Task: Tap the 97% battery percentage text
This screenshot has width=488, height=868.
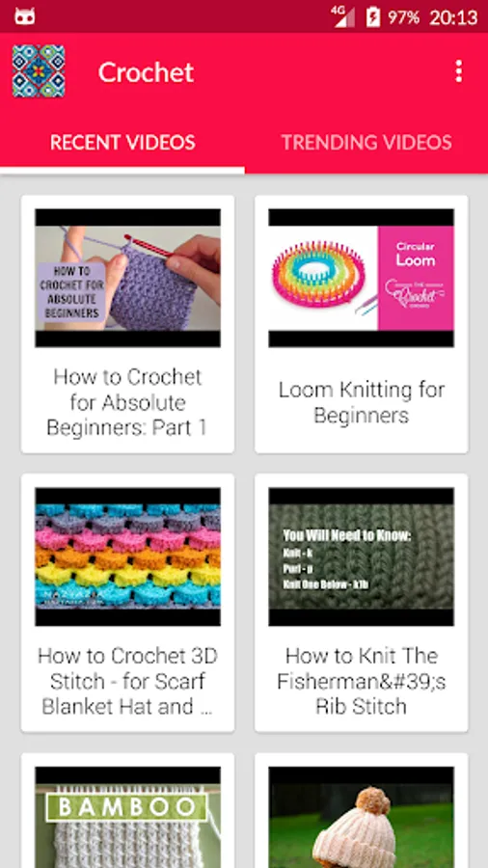Action: click(x=403, y=17)
